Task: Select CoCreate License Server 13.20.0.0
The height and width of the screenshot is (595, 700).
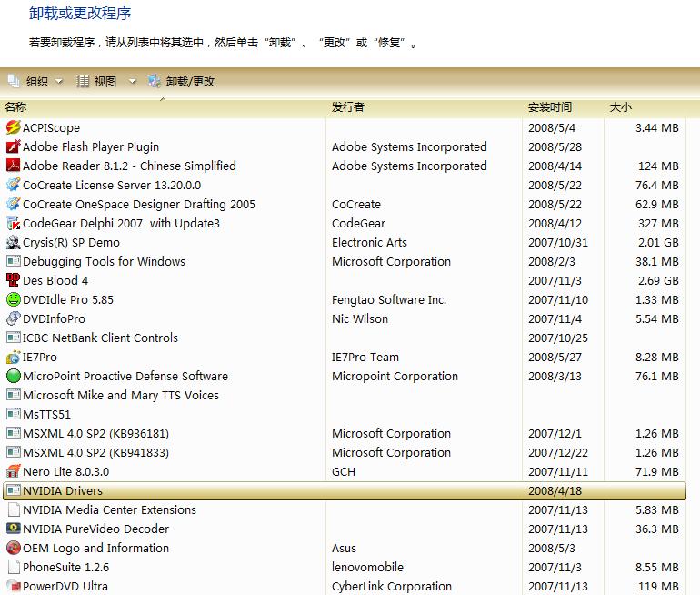Action: tap(112, 185)
